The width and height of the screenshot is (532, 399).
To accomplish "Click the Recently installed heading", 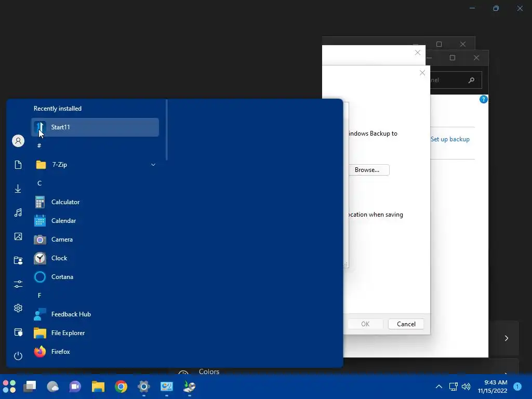I will pyautogui.click(x=58, y=109).
